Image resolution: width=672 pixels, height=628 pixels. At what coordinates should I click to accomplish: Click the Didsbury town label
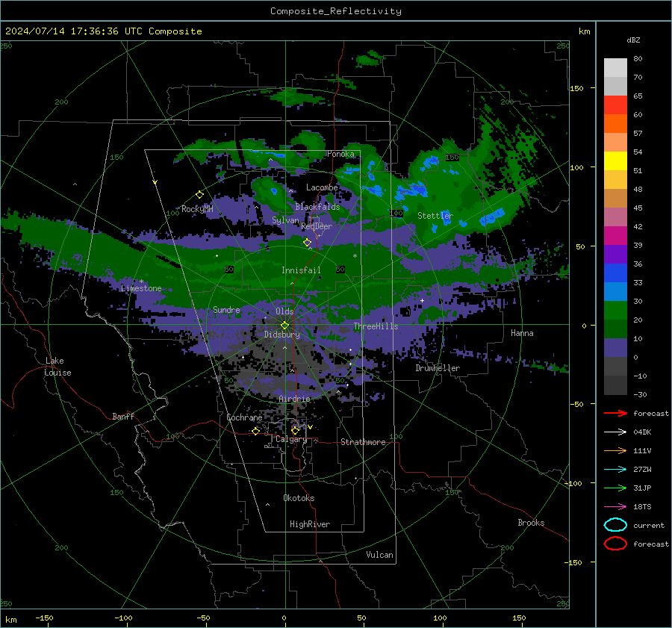282,335
